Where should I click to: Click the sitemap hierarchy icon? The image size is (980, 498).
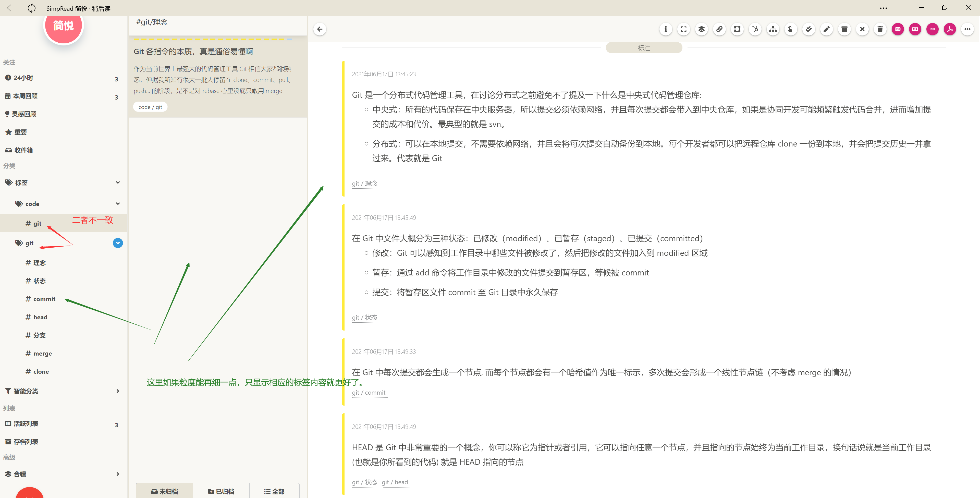click(773, 29)
